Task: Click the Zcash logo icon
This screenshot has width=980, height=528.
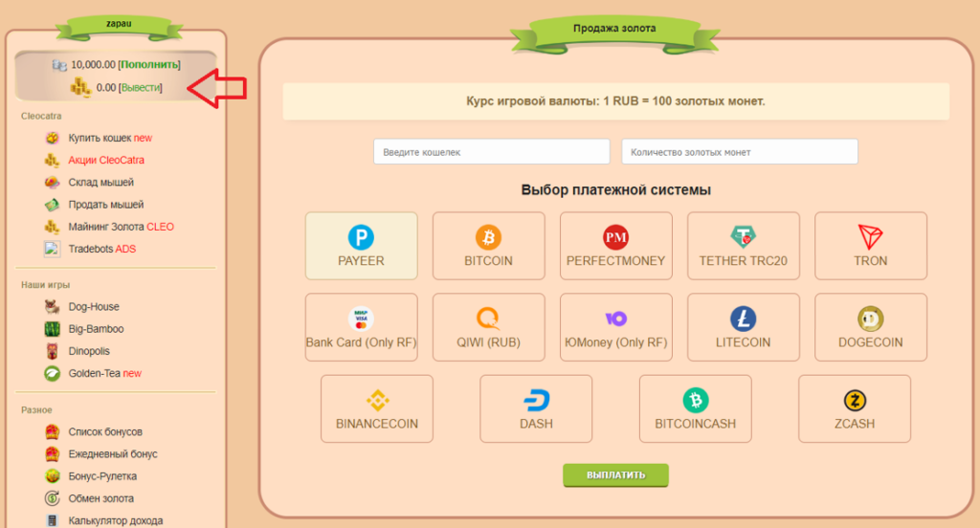Action: pyautogui.click(x=855, y=400)
